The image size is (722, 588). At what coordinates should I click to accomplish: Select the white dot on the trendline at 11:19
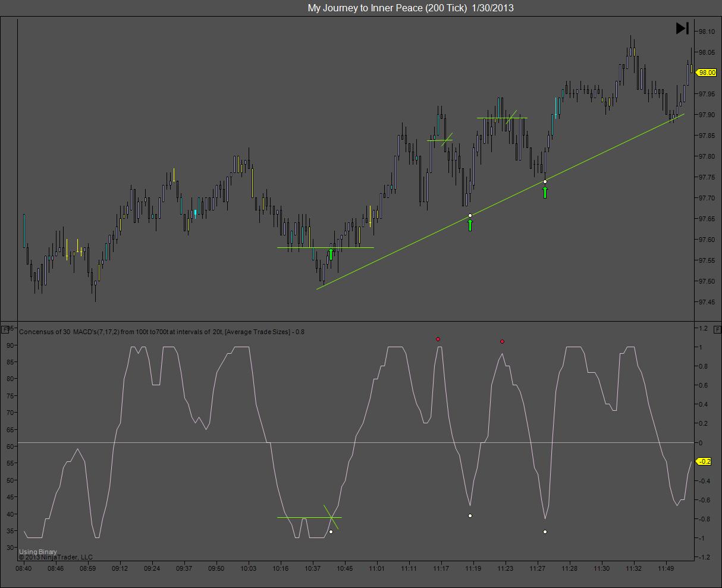coord(470,215)
